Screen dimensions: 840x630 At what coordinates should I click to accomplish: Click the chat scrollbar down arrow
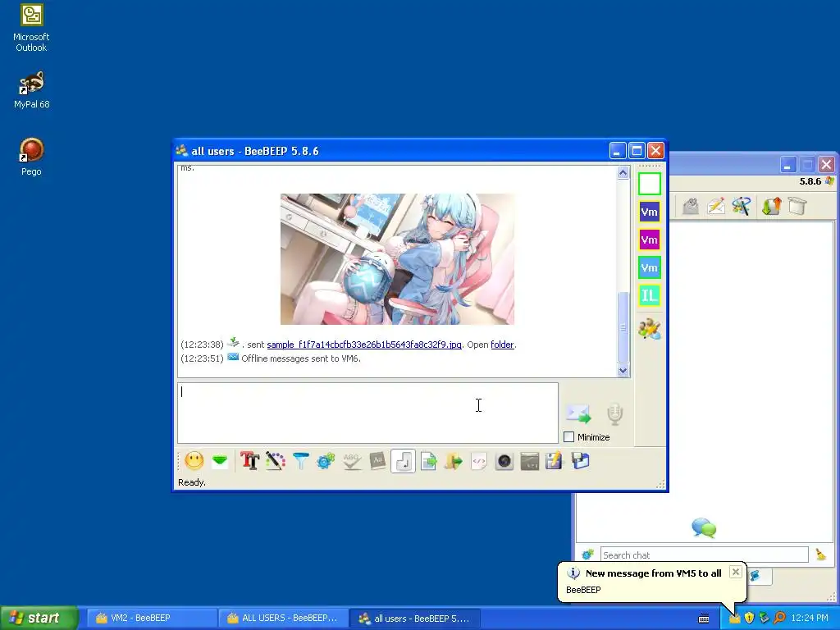623,370
